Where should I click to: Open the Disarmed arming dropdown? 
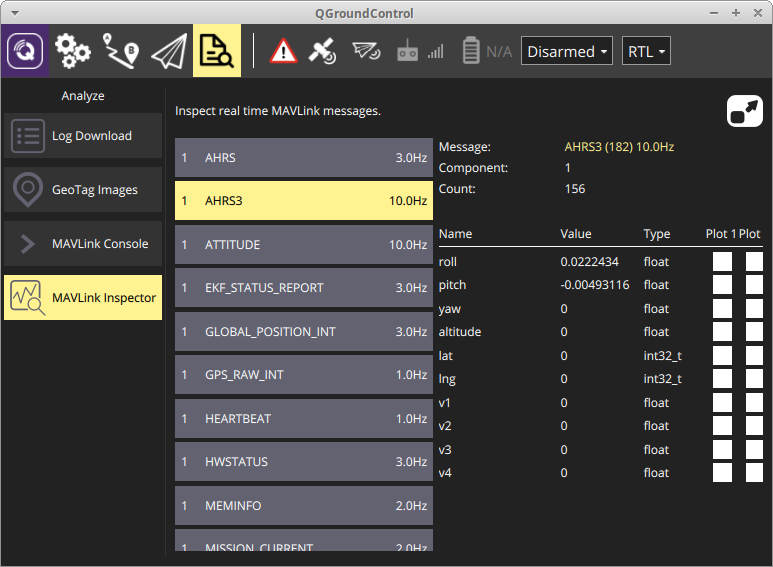pyautogui.click(x=567, y=51)
